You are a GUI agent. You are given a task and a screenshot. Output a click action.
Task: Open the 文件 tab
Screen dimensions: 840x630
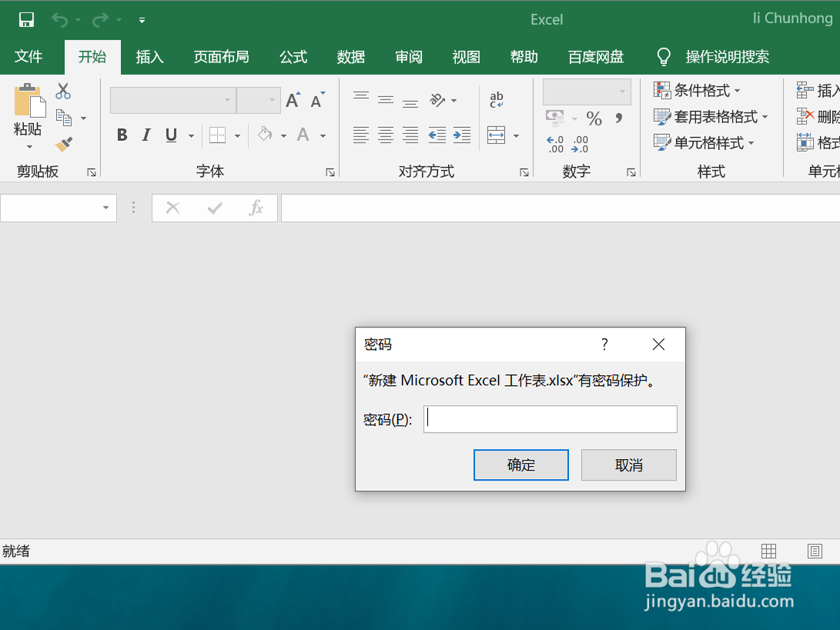[x=28, y=56]
